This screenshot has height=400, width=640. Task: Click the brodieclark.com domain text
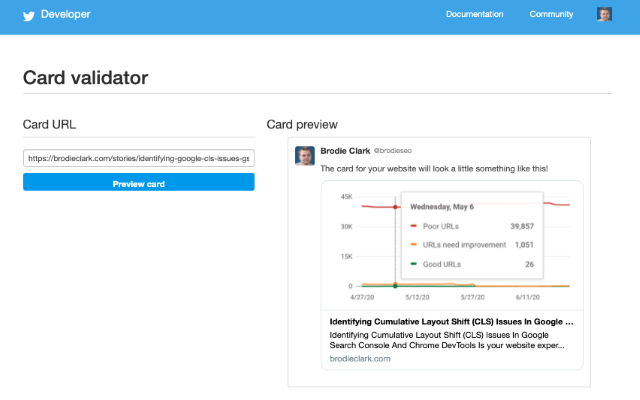pos(360,358)
